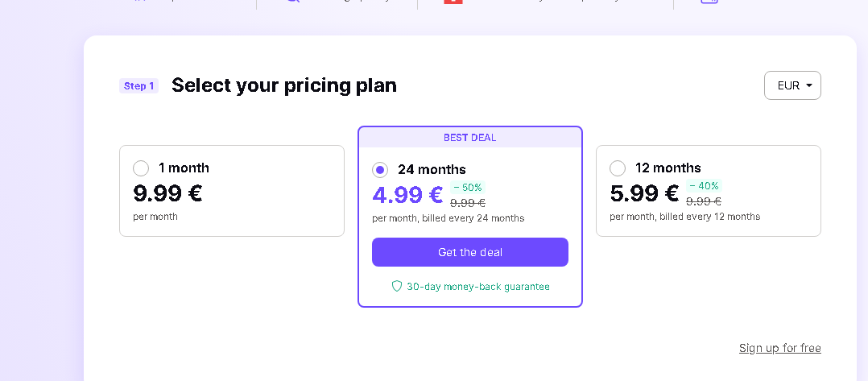Click the shield icon beside money-back guarantee
Viewport: 868px width, 381px height.
tap(396, 286)
